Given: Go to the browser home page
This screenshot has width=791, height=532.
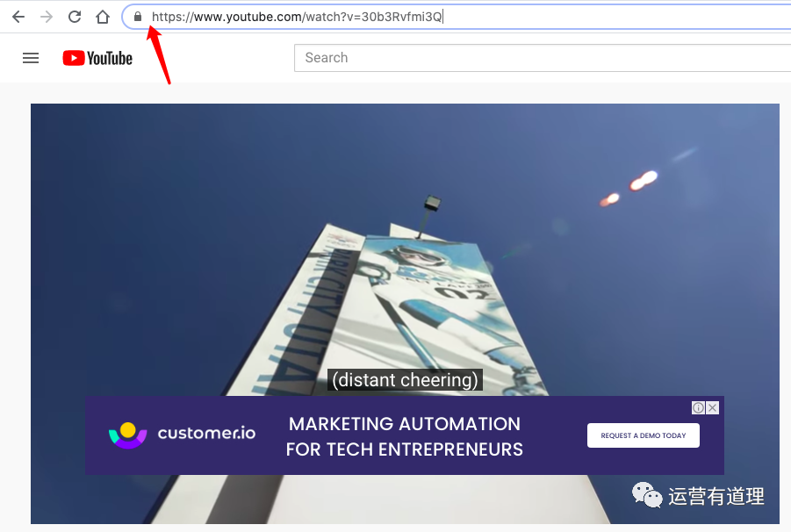Looking at the screenshot, I should click(103, 17).
